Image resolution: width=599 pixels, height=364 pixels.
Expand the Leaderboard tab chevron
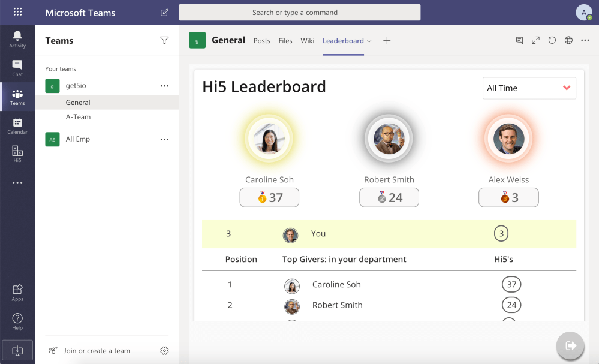tap(369, 41)
